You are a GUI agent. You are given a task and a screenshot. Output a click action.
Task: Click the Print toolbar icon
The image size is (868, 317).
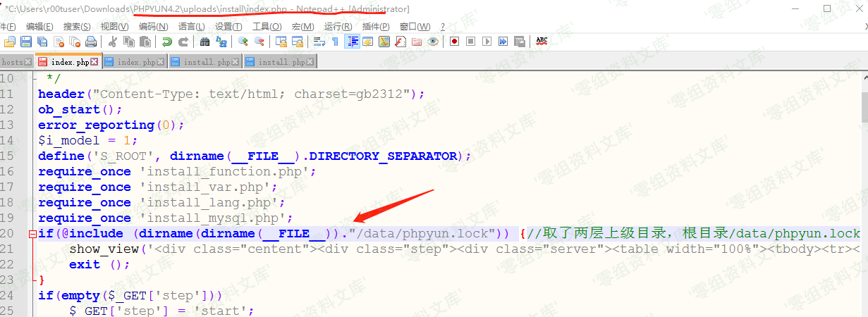coord(89,42)
